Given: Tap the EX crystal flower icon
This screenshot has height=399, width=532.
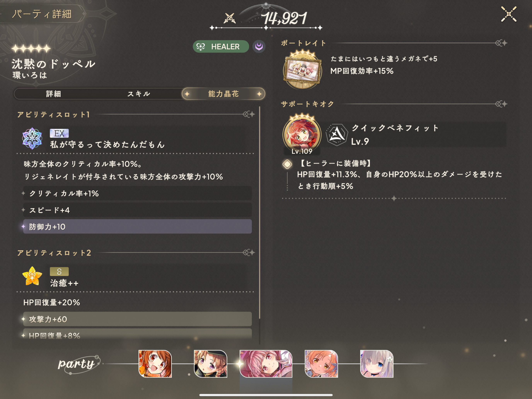Looking at the screenshot, I should click(x=32, y=139).
